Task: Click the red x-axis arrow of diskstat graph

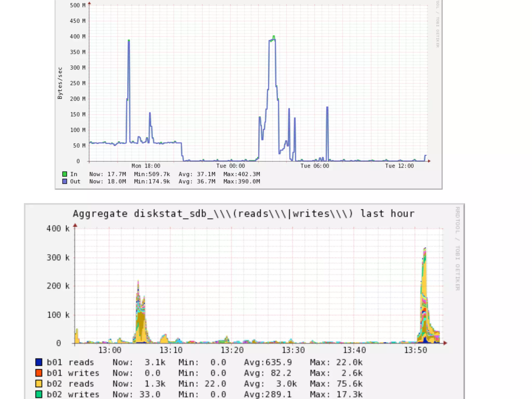Action: pyautogui.click(x=445, y=343)
